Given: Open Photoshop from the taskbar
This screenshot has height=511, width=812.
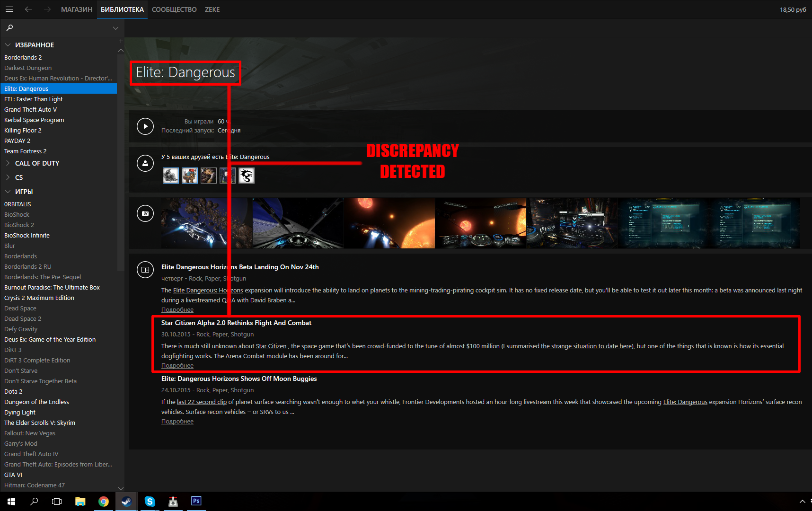Looking at the screenshot, I should coord(196,502).
